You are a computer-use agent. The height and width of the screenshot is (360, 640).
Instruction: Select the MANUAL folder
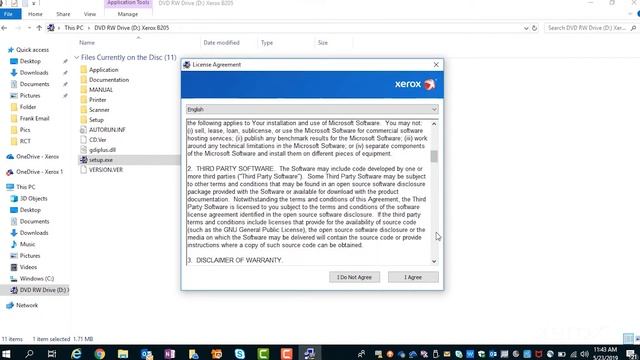click(x=101, y=90)
